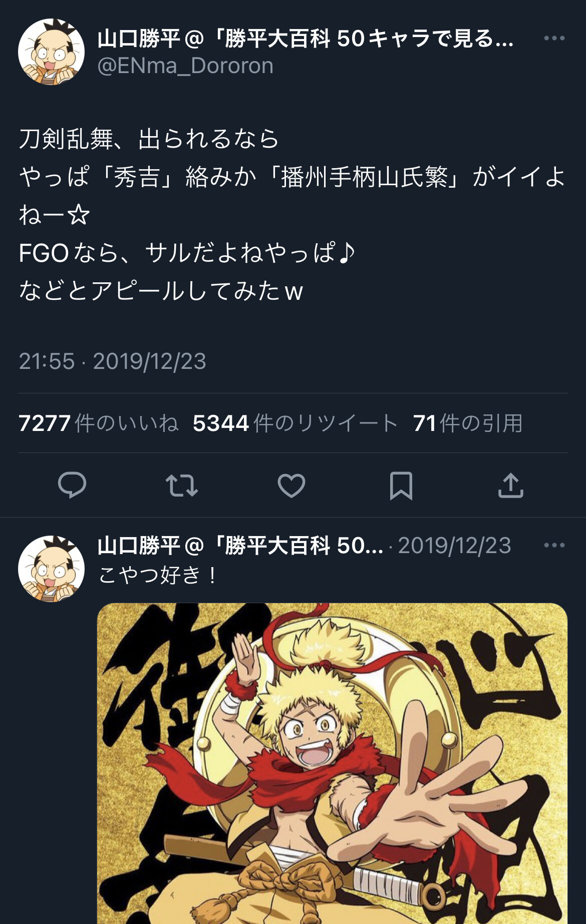Viewport: 586px width, 924px height.
Task: Tap the reply speech bubble icon
Action: pyautogui.click(x=72, y=485)
